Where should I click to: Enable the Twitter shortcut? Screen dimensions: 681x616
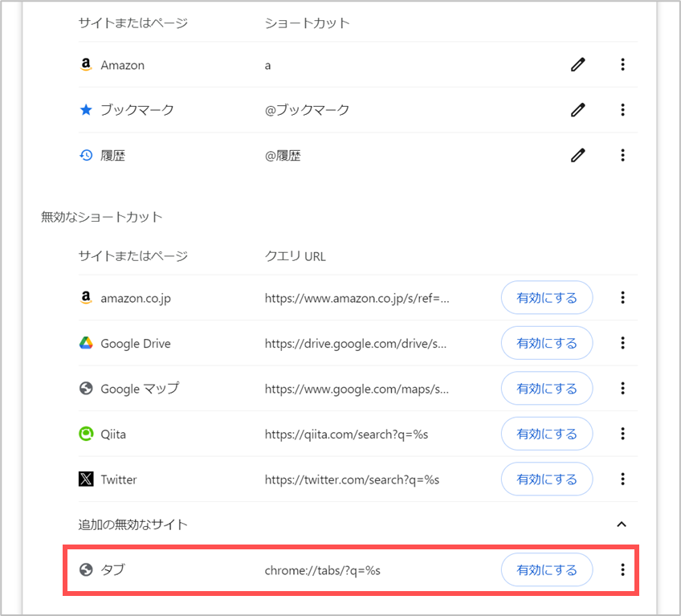coord(547,479)
